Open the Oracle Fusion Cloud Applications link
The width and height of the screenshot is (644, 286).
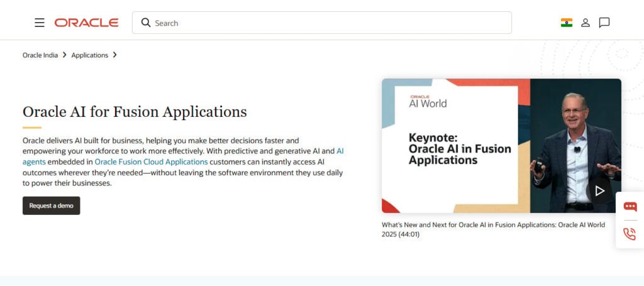151,162
